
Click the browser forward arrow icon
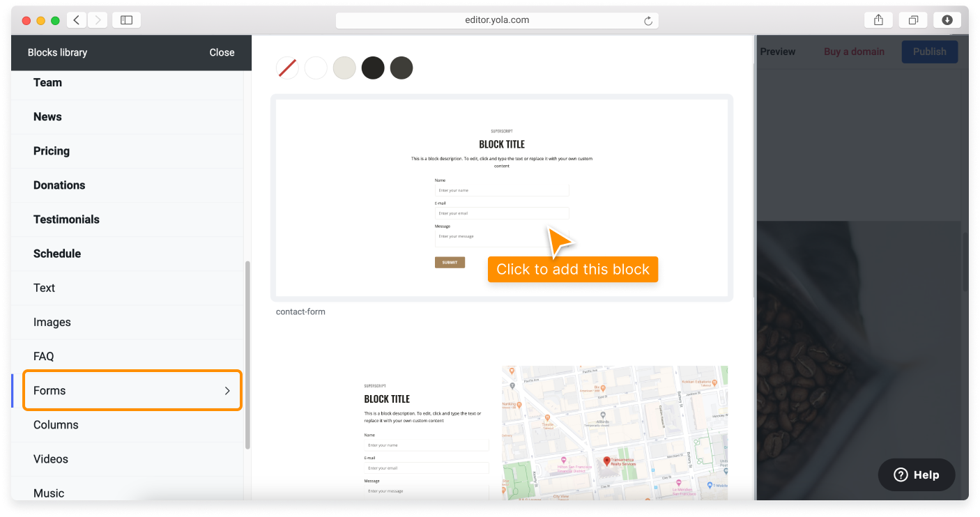click(98, 20)
